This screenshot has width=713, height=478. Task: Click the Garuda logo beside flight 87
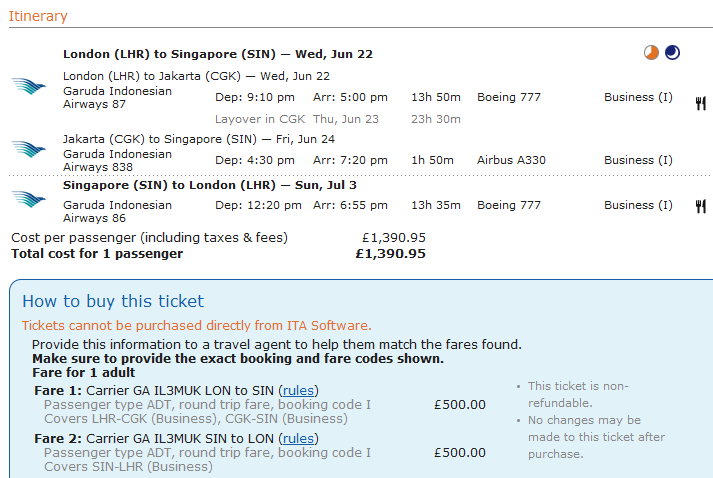[29, 86]
